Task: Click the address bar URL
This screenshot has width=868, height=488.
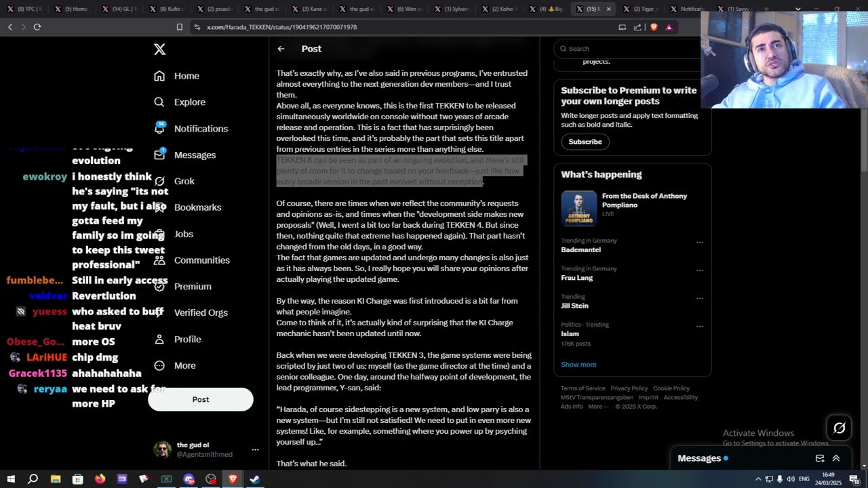Action: click(x=281, y=27)
